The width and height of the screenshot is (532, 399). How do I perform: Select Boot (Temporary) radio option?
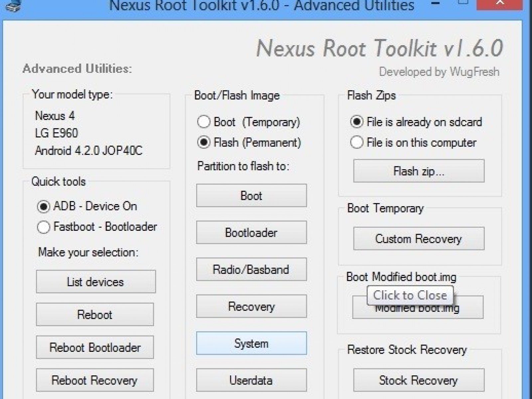pos(249,122)
